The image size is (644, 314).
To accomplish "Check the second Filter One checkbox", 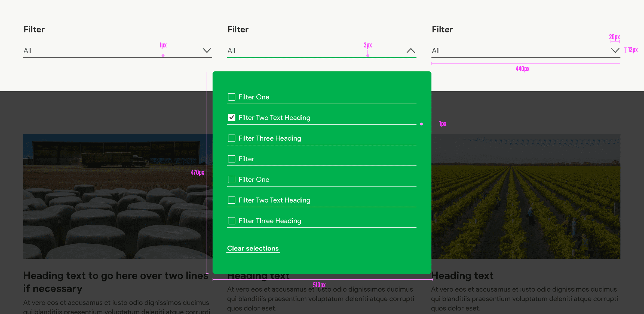I will coord(232,180).
